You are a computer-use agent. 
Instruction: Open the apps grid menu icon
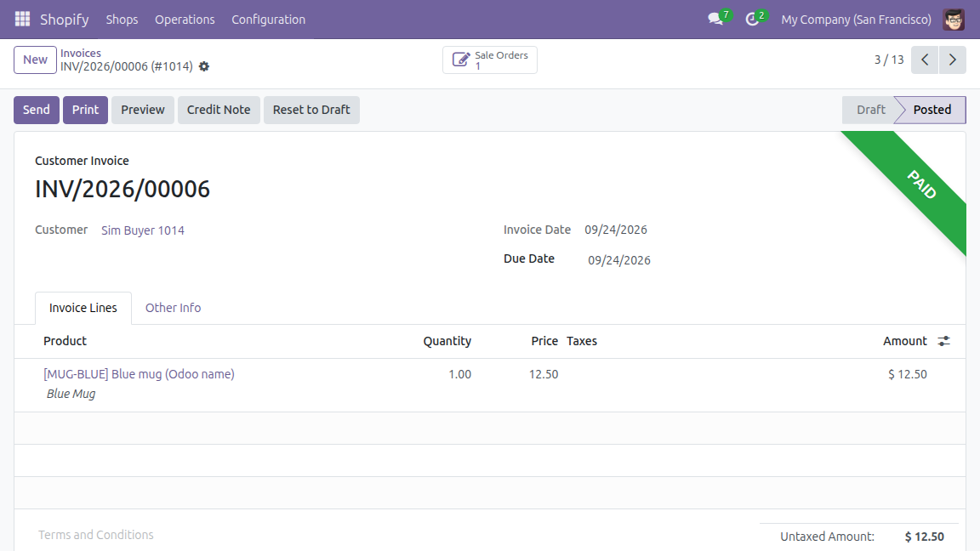click(22, 20)
